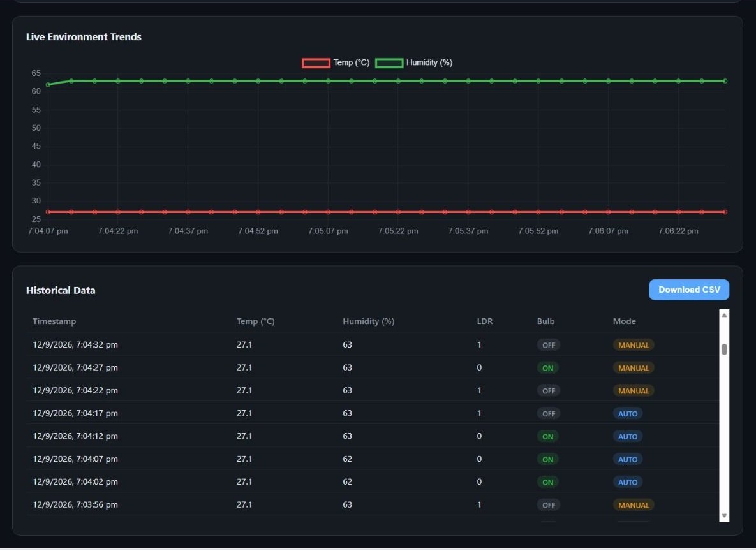This screenshot has width=756, height=551.
Task: Click the scroll up arrow in the Historical Data table
Action: tap(723, 315)
